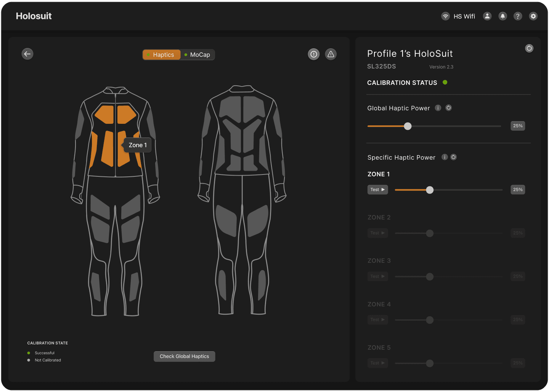549x392 pixels.
Task: Click the Zone 3 power slider handle
Action: (430, 277)
